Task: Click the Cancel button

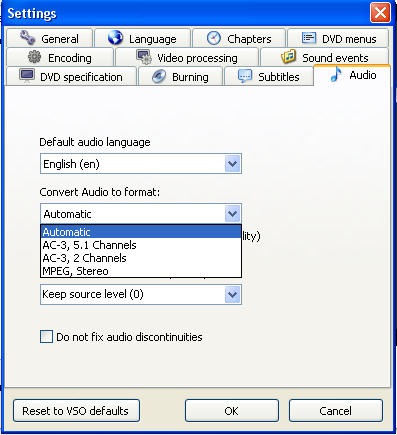Action: click(336, 411)
